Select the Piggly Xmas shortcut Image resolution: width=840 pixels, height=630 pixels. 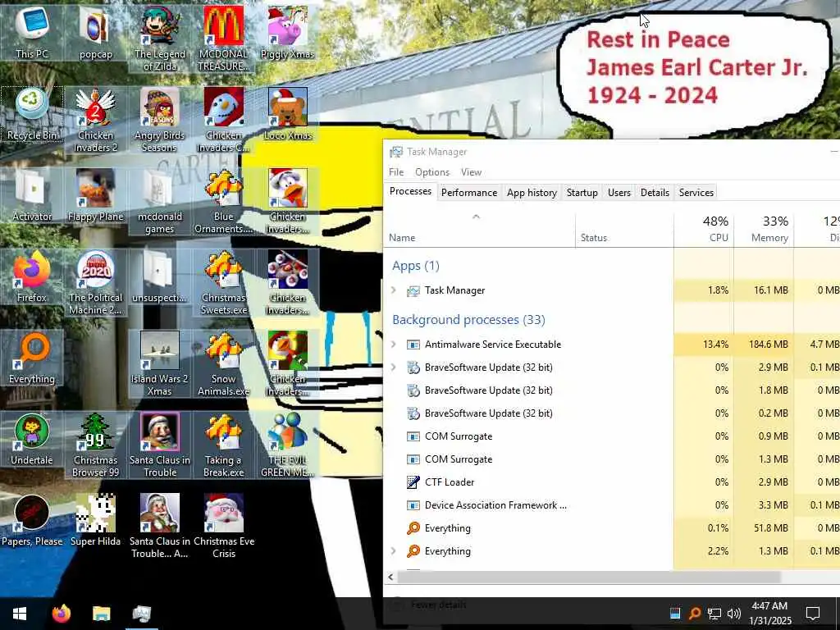coord(288,31)
